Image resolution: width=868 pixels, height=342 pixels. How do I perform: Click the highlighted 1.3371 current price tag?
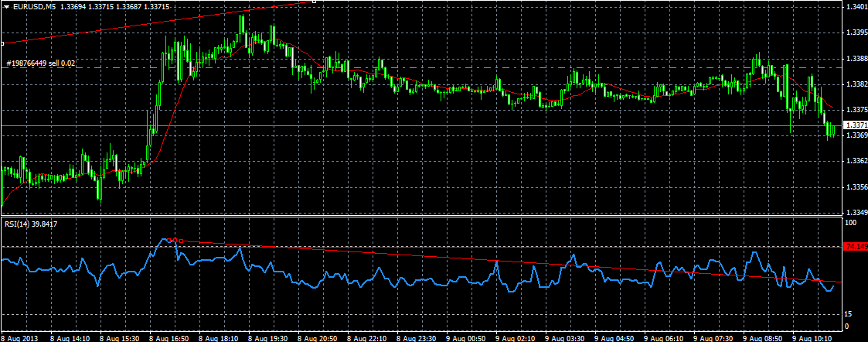tap(854, 126)
